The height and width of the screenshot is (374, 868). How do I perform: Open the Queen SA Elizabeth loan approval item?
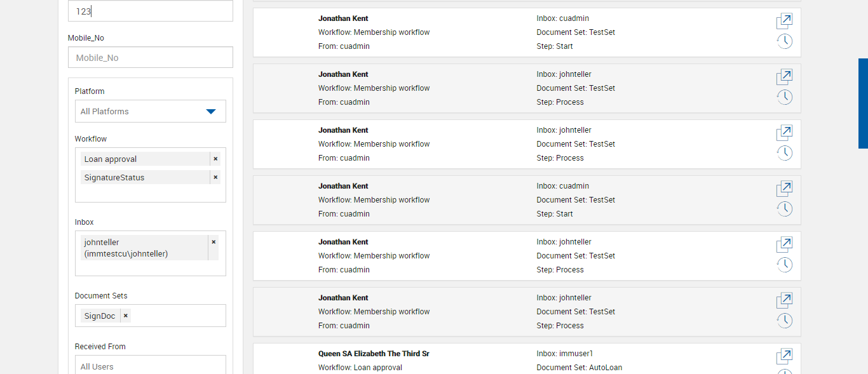coord(784,356)
